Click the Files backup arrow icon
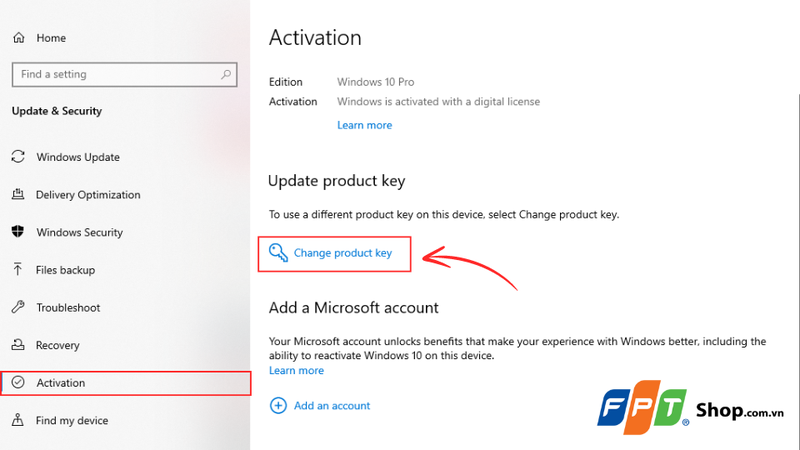Screen dimensions: 800x450 click(x=18, y=270)
